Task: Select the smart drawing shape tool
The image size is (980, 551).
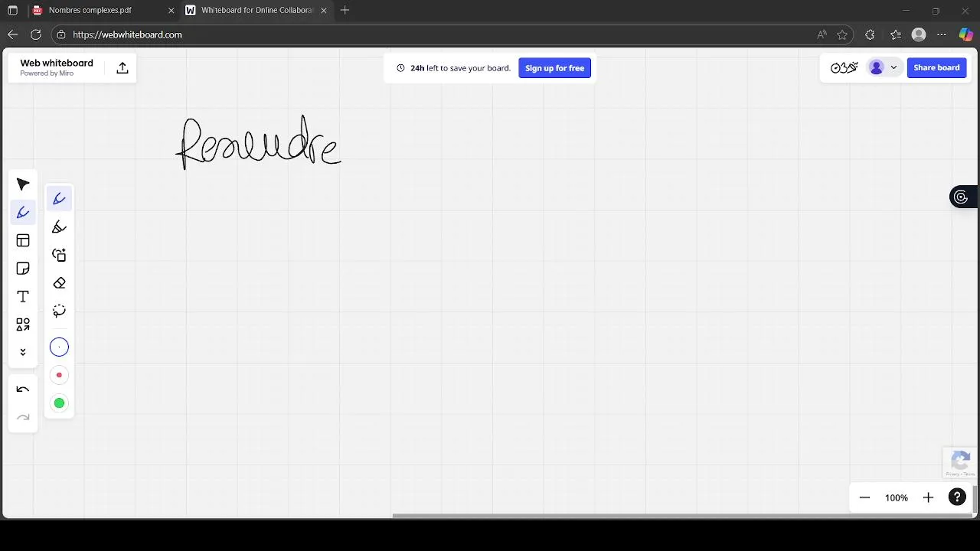Action: click(59, 255)
